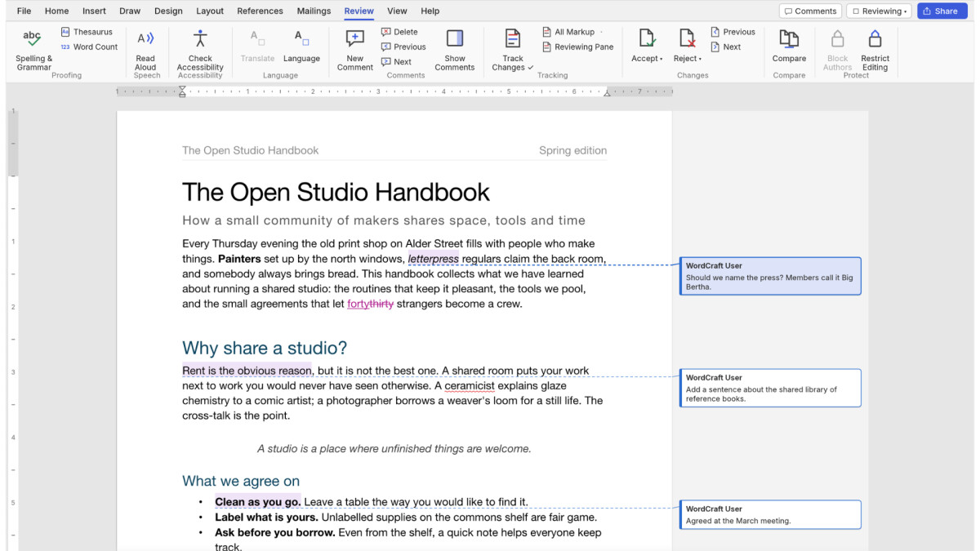The width and height of the screenshot is (980, 551).
Task: Start Read Aloud speech
Action: (145, 50)
